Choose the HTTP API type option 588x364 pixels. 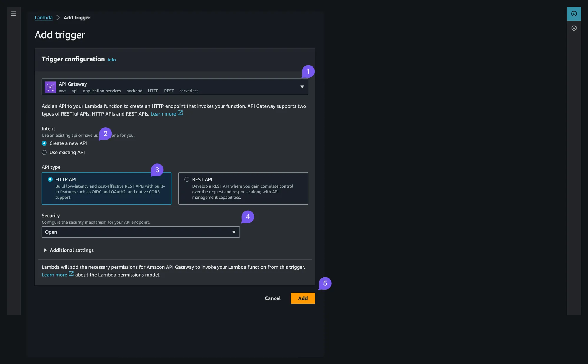[x=106, y=188]
